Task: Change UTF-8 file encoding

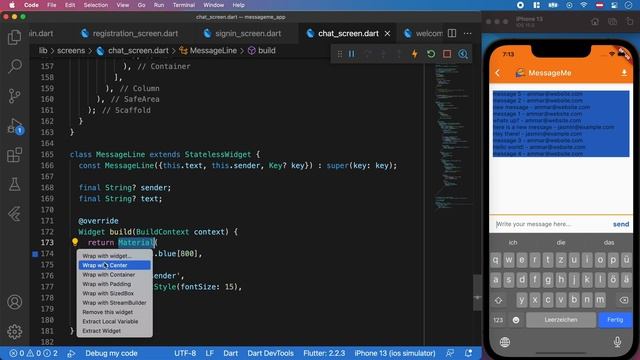Action: pos(185,353)
